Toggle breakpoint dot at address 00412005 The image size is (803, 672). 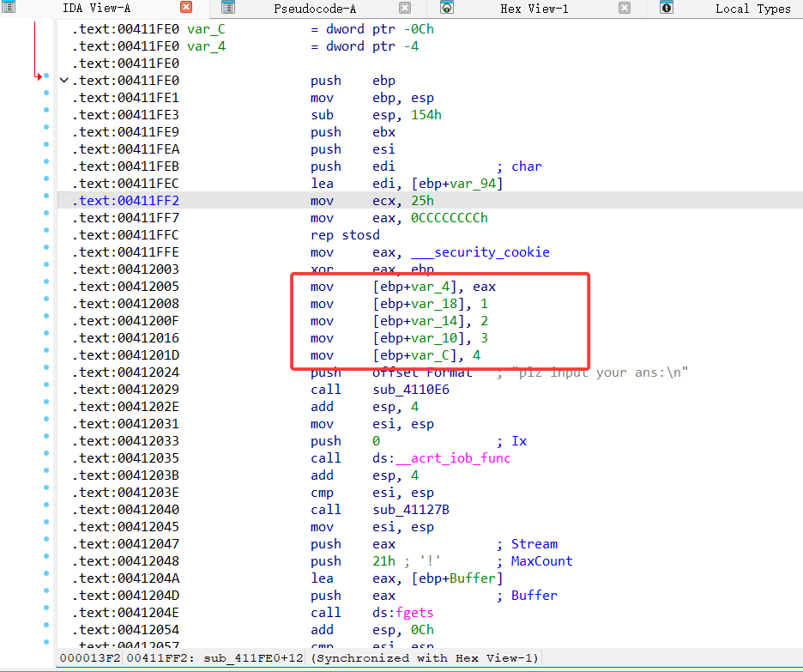46,282
